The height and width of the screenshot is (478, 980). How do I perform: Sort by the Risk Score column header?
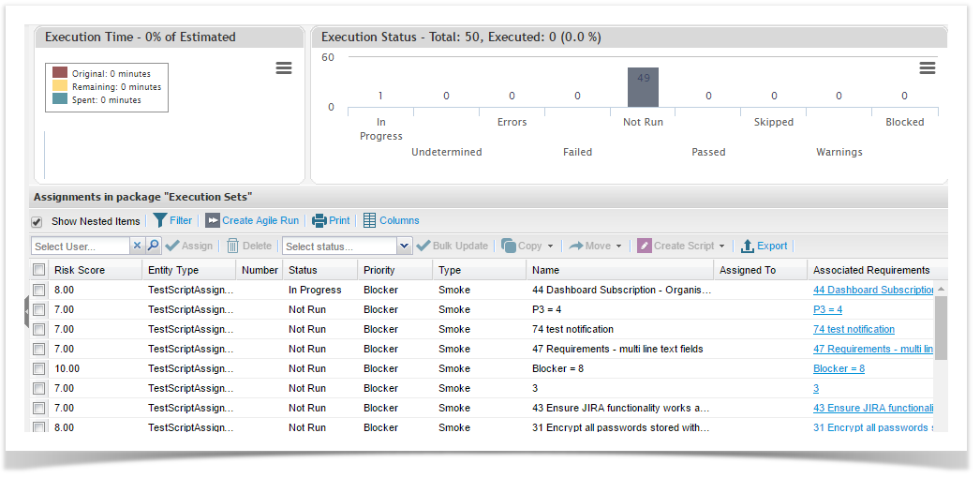[x=80, y=270]
